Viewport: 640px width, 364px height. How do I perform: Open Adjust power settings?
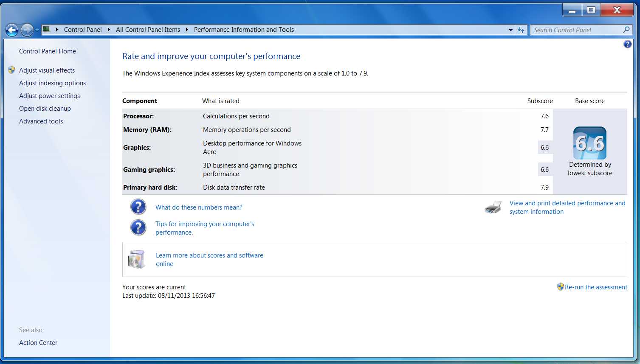49,96
